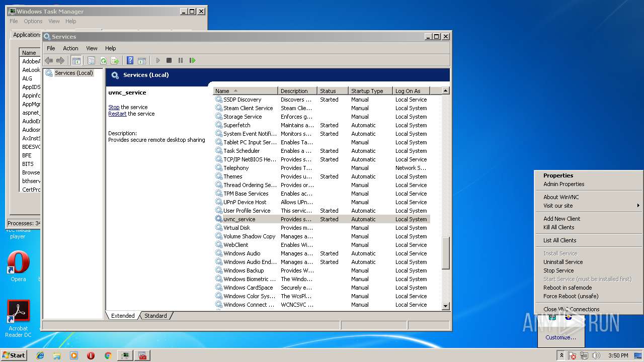The height and width of the screenshot is (362, 644).
Task: Click the services list vertical scrollbar thumb
Action: 445,252
